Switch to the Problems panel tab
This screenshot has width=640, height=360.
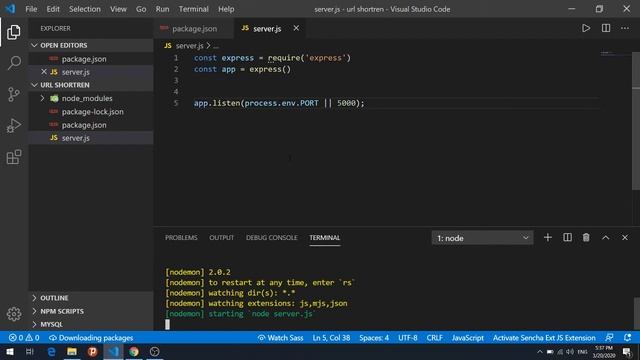coord(181,238)
